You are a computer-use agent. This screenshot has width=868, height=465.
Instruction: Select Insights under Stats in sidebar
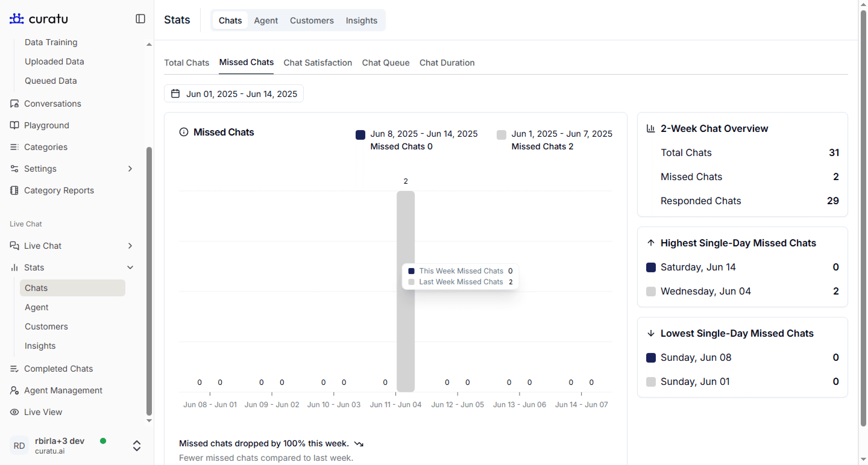click(x=40, y=346)
